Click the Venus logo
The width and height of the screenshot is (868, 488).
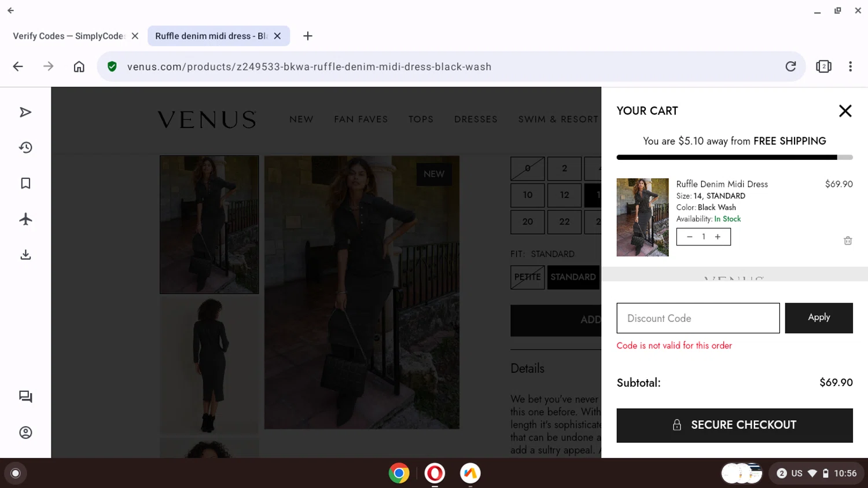(x=207, y=119)
